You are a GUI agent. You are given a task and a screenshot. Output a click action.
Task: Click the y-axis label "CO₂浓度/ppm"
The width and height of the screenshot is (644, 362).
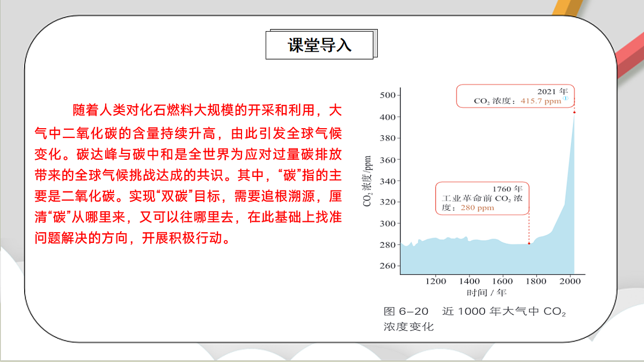click(368, 181)
